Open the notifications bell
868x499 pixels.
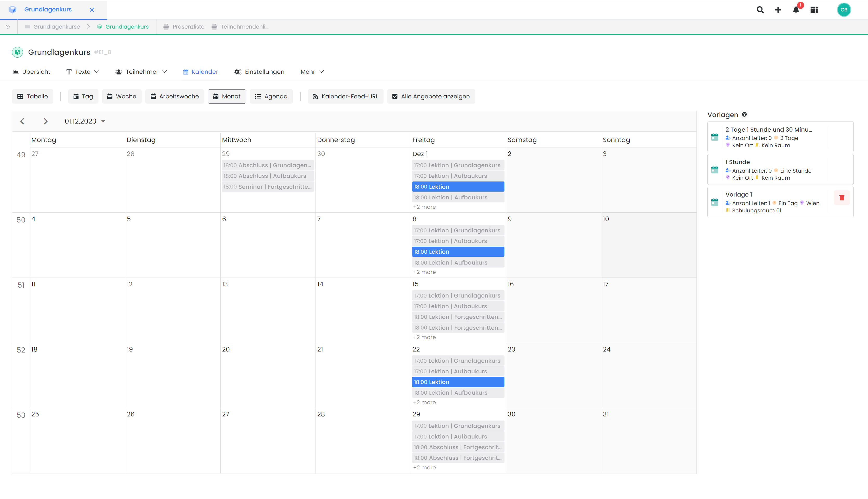tap(796, 10)
